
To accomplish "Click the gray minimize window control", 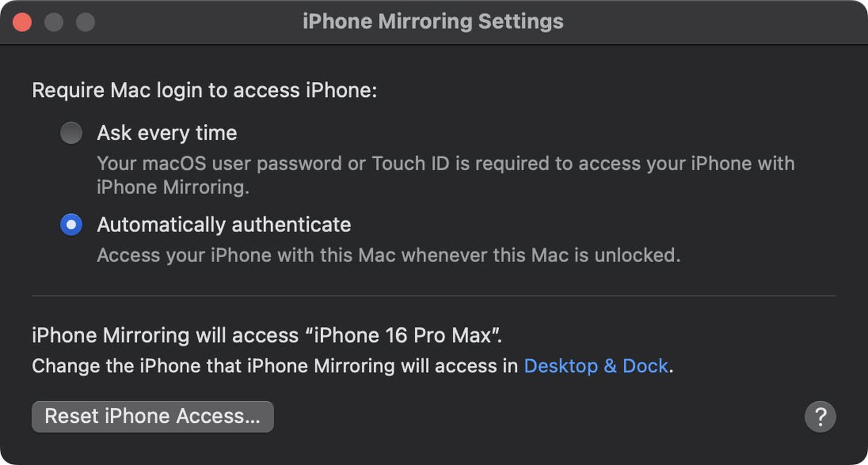I will click(x=53, y=22).
